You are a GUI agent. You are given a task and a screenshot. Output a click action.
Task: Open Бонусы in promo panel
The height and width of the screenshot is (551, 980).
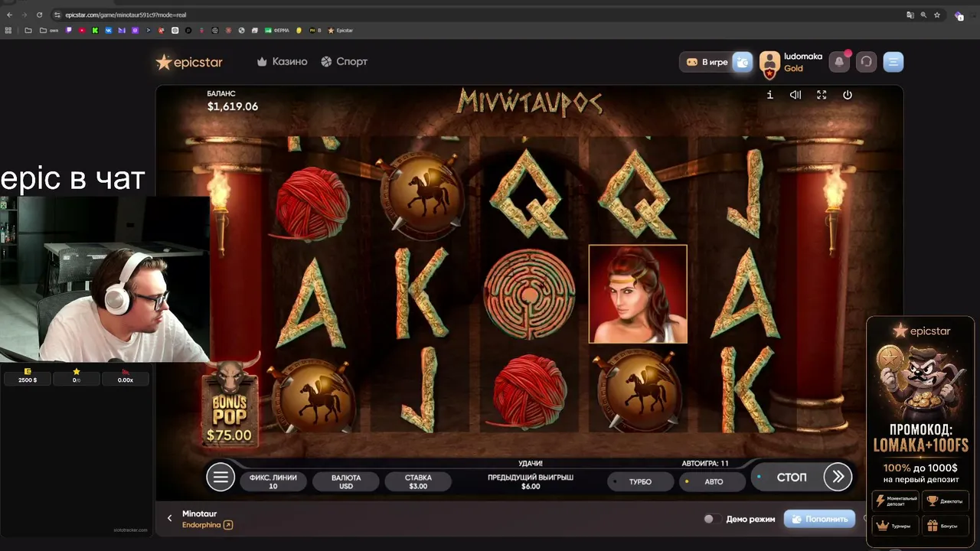click(x=945, y=526)
